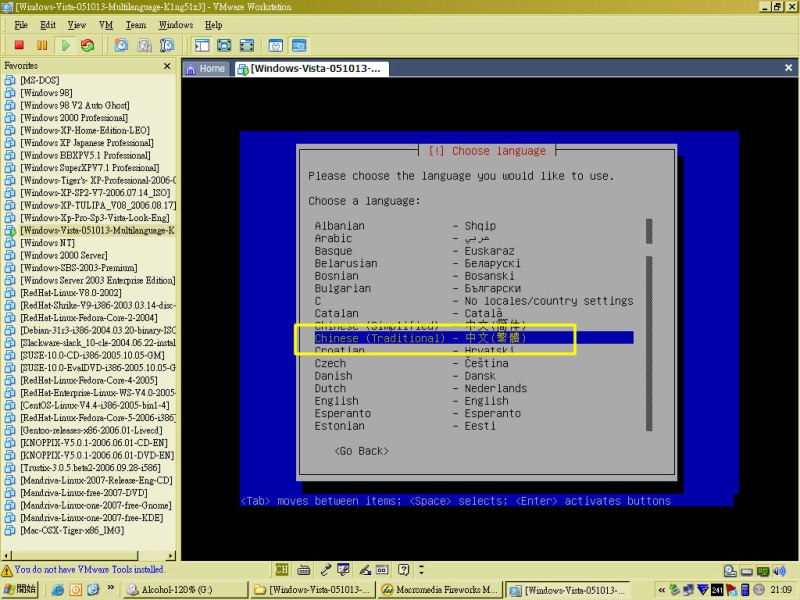Click the Reset virtual machine icon

coord(88,45)
